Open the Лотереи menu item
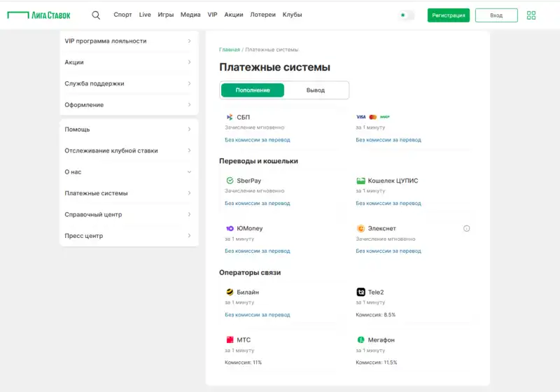The height and width of the screenshot is (392, 560). click(x=263, y=15)
